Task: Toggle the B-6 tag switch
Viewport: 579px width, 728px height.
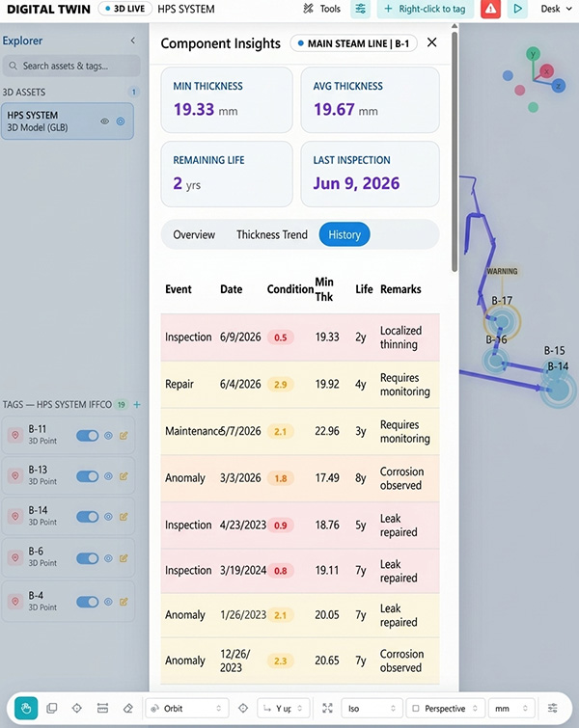Action: (x=88, y=558)
